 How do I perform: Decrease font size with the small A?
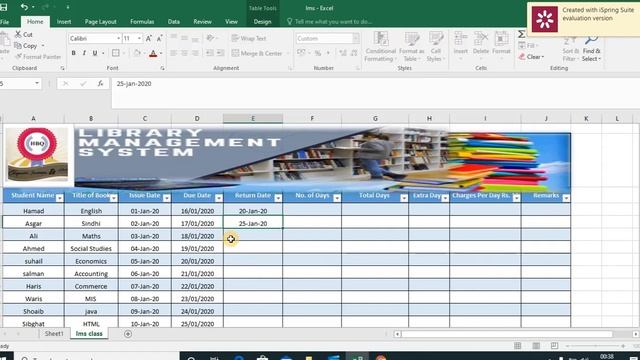[160, 38]
